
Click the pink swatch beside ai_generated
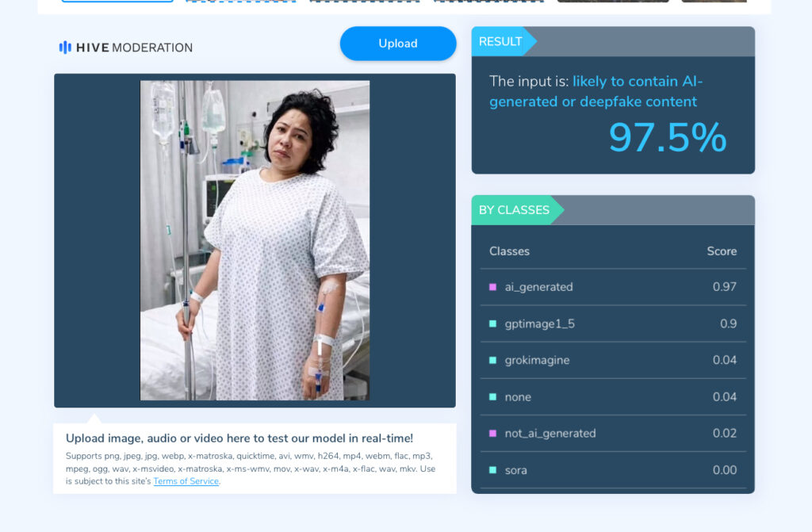coord(493,287)
